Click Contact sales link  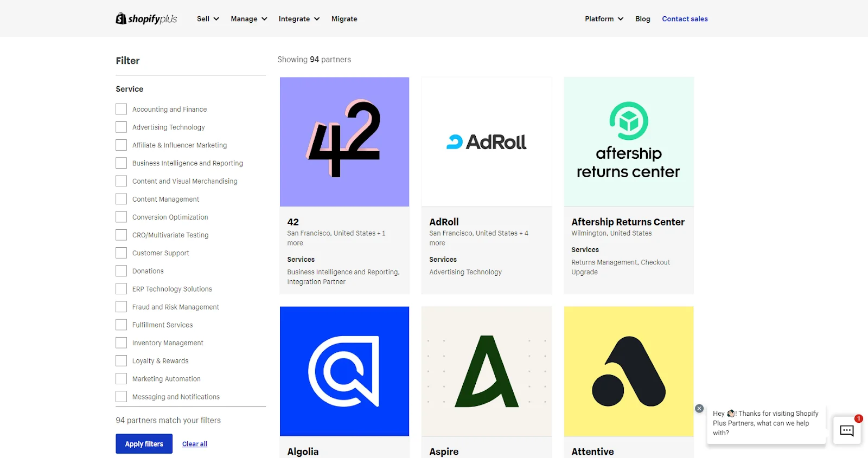click(x=685, y=18)
